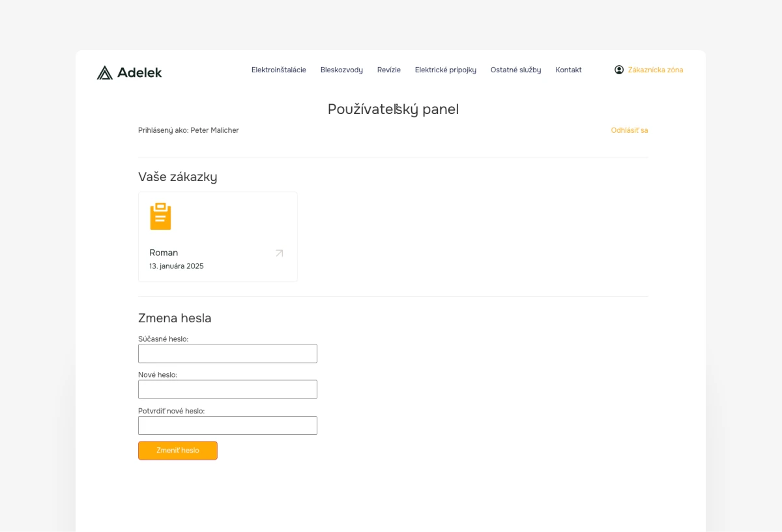Click the Adelek triangle logo icon
This screenshot has height=532, width=782.
(104, 72)
